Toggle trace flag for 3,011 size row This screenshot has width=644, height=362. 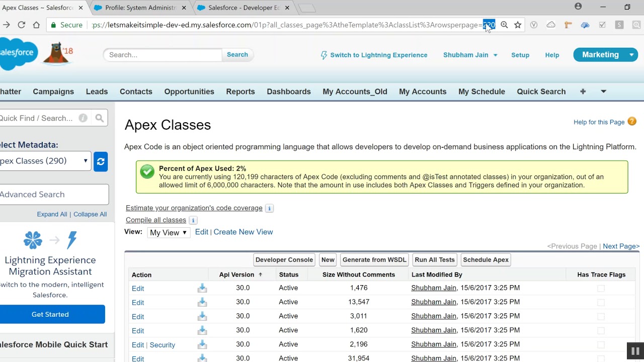(x=601, y=316)
